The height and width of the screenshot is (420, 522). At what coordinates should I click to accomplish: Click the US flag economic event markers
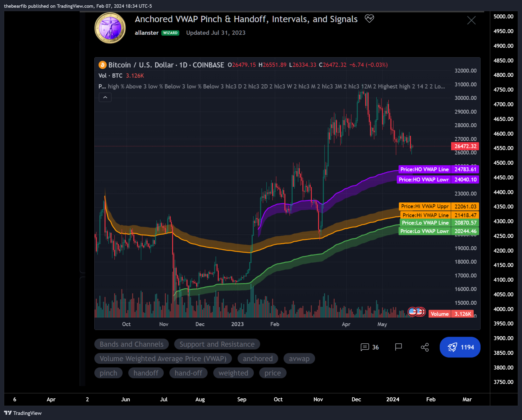tap(416, 311)
